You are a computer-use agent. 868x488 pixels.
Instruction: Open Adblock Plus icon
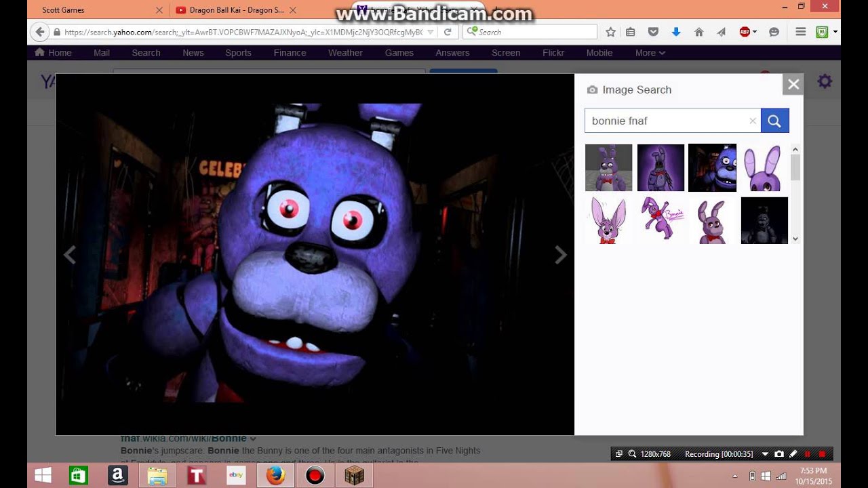(745, 32)
